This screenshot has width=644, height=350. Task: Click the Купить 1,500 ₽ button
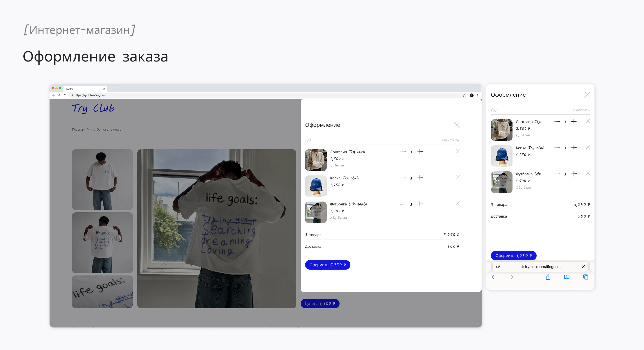click(320, 304)
